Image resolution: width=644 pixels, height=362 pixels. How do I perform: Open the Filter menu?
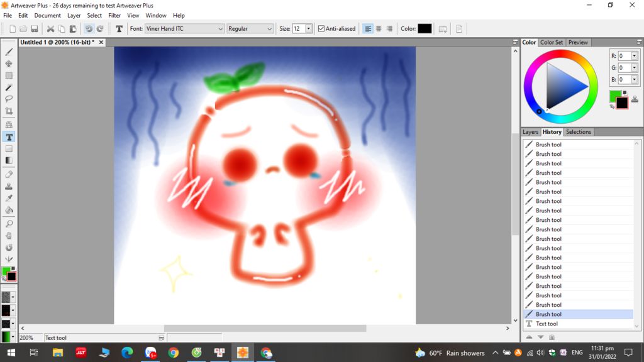(114, 16)
